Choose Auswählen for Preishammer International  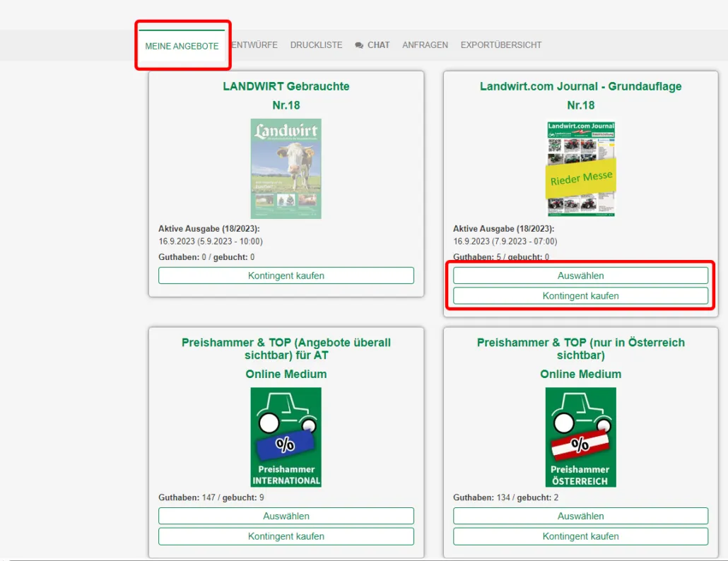pyautogui.click(x=286, y=516)
